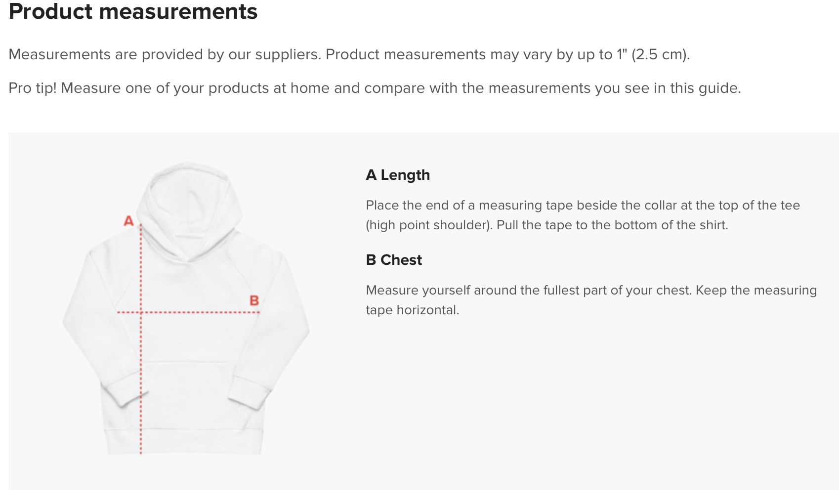
Task: Click the red A marker on hoodie
Action: [x=128, y=221]
